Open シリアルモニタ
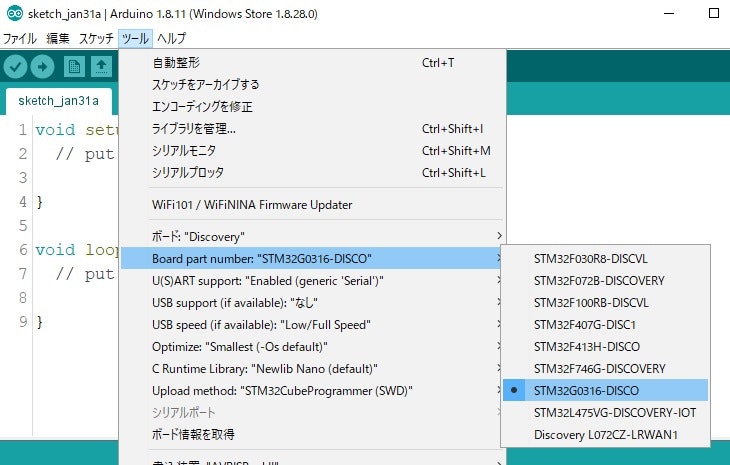 [x=313, y=150]
